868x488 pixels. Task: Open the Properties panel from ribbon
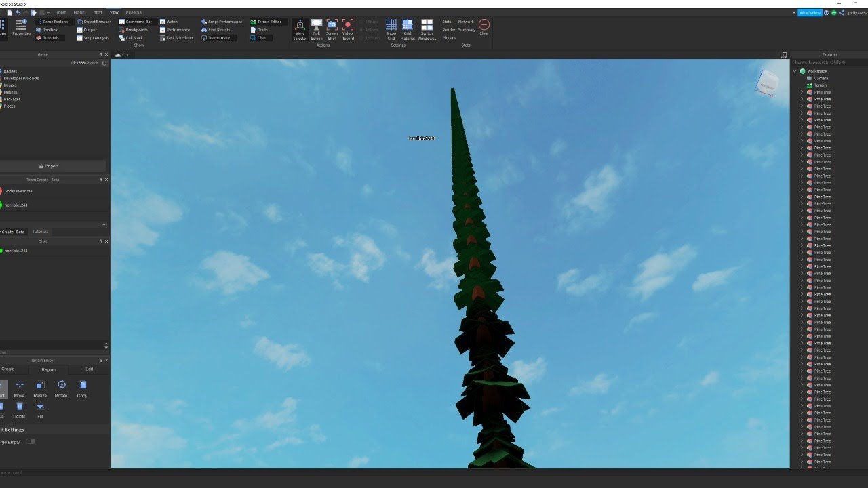[x=21, y=27]
